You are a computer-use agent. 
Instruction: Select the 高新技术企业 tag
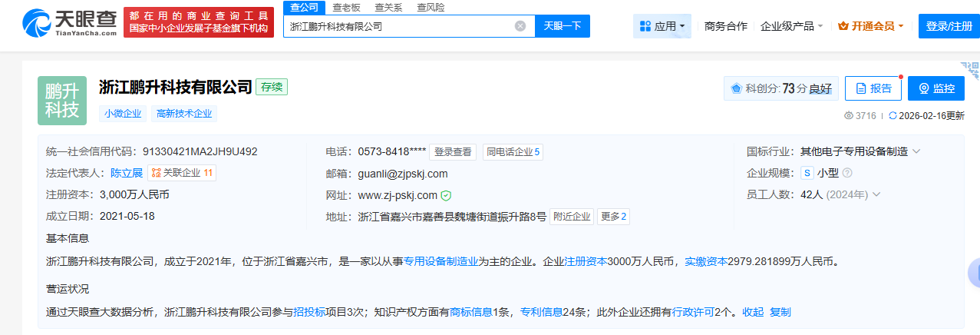(x=184, y=114)
